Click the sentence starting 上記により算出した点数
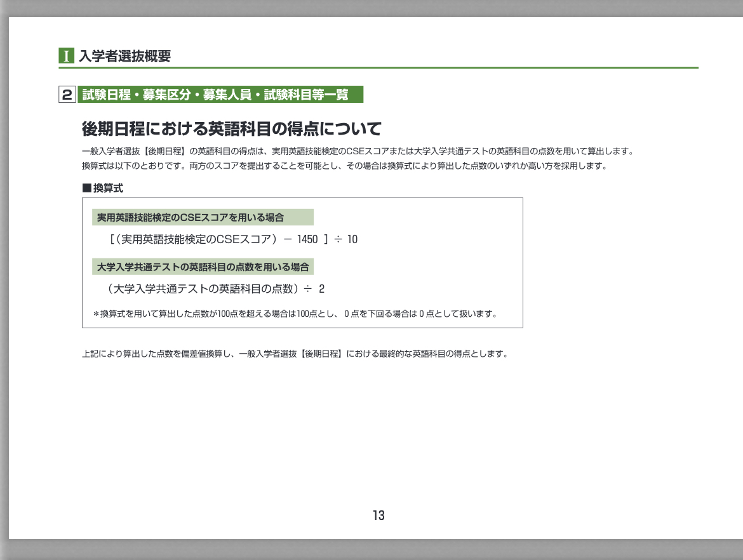This screenshot has width=743, height=560. click(295, 354)
